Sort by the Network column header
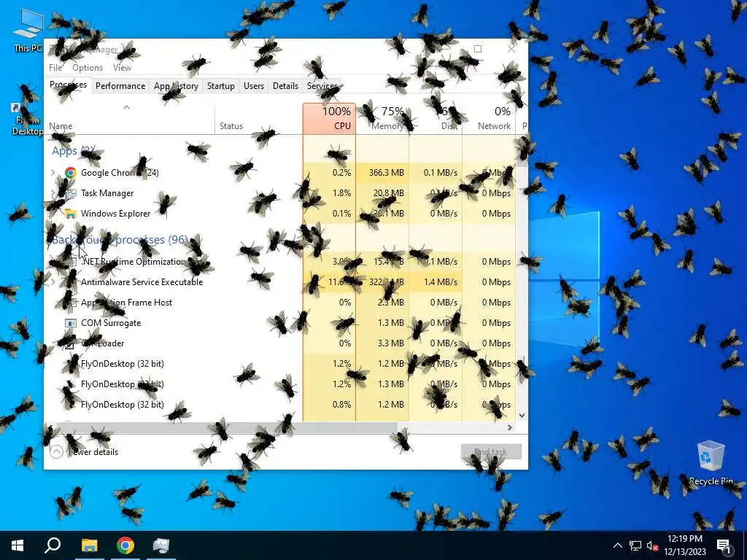This screenshot has height=560, width=747. click(x=489, y=119)
